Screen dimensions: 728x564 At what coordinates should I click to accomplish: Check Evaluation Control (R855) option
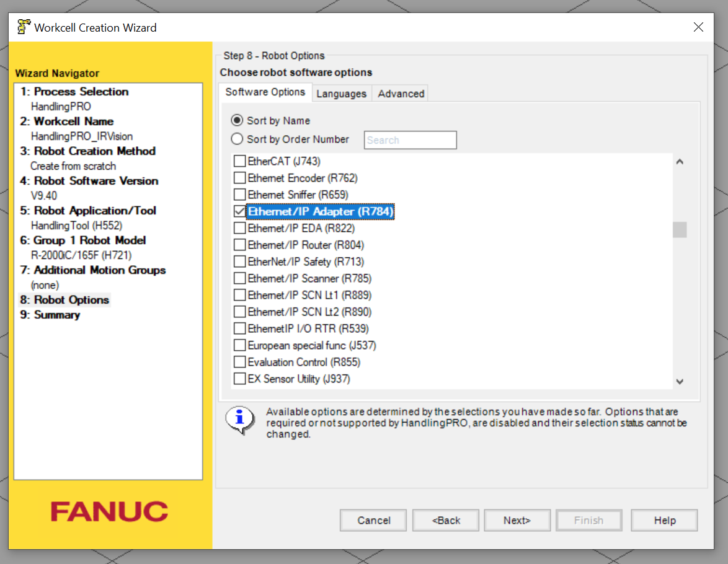click(x=239, y=362)
